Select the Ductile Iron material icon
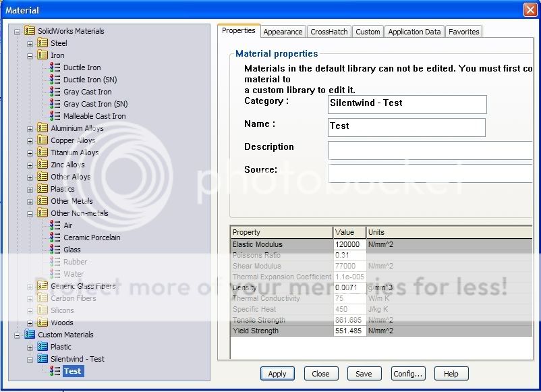Screen dimensions: 541x392 click(55, 67)
